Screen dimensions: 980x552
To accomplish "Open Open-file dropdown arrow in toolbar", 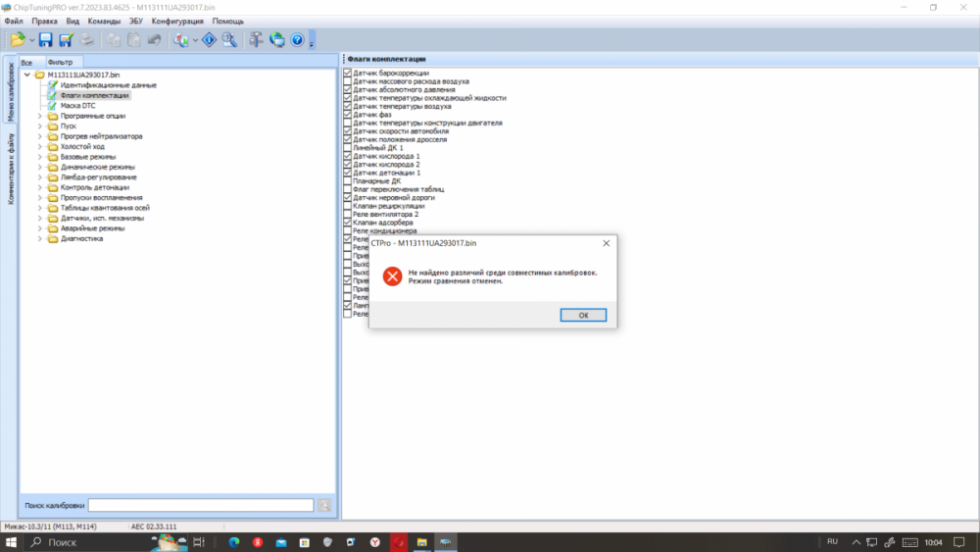I will tap(31, 40).
